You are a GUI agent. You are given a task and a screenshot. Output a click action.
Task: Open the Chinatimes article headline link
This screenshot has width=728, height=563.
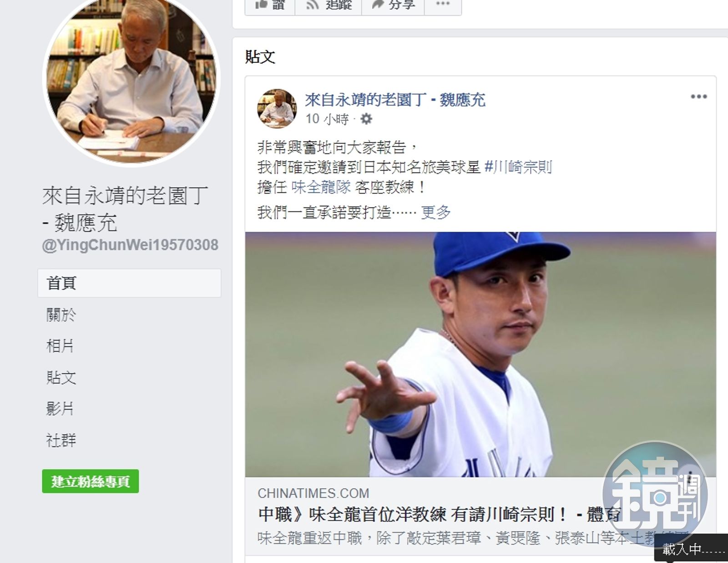click(439, 515)
